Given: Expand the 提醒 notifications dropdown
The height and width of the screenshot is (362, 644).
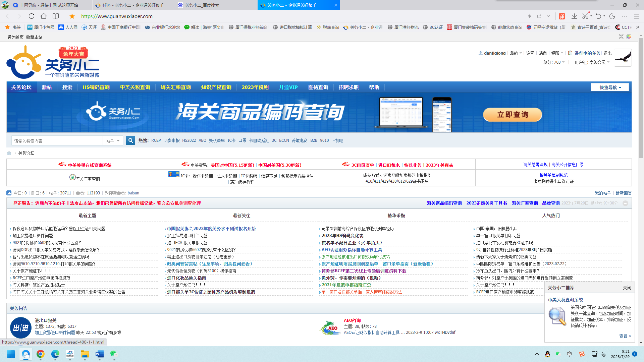Looking at the screenshot, I should point(557,53).
